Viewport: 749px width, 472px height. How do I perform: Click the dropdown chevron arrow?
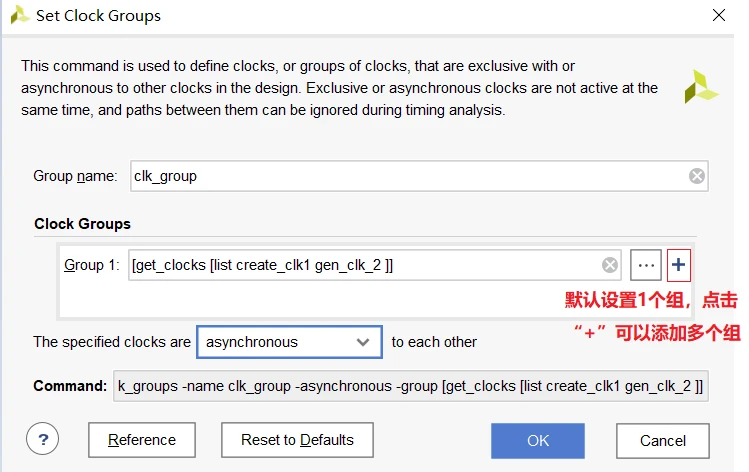pos(362,342)
